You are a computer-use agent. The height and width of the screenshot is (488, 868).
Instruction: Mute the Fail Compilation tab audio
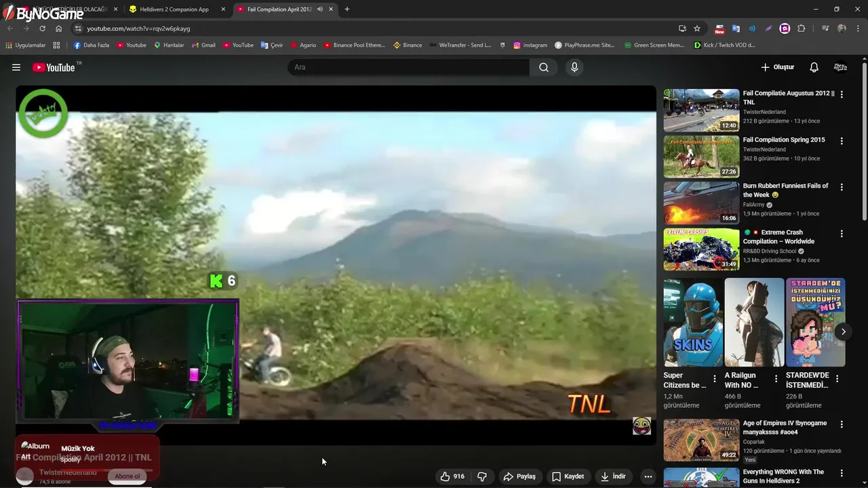coord(319,9)
